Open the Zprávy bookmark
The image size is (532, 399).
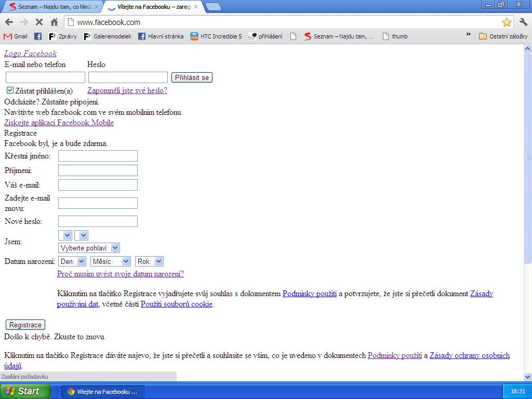pyautogui.click(x=63, y=36)
